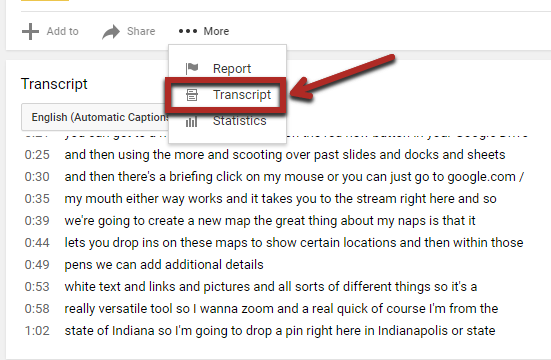Jump to transcript timestamp 0:53
This screenshot has height=360, width=551.
pos(37,287)
